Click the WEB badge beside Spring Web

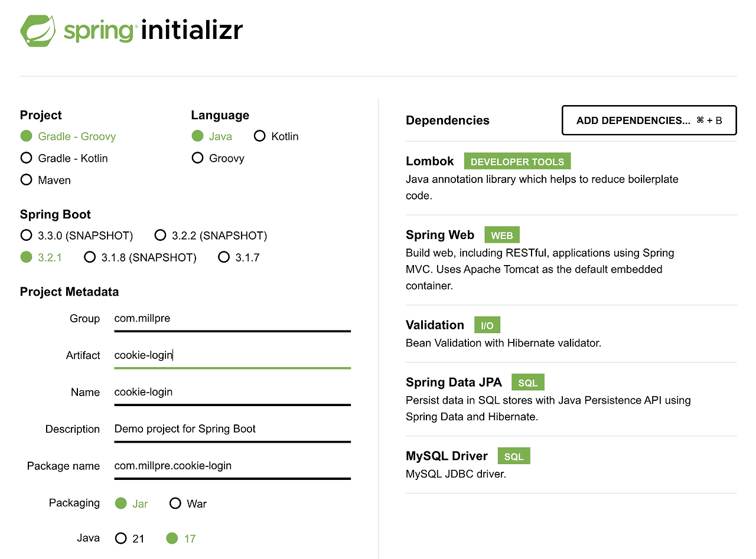[x=501, y=234]
